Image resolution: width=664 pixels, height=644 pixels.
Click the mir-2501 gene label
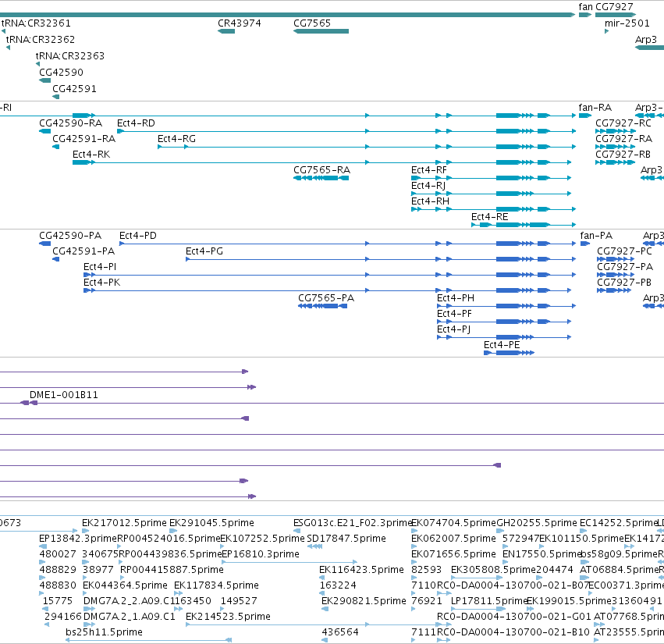[627, 23]
